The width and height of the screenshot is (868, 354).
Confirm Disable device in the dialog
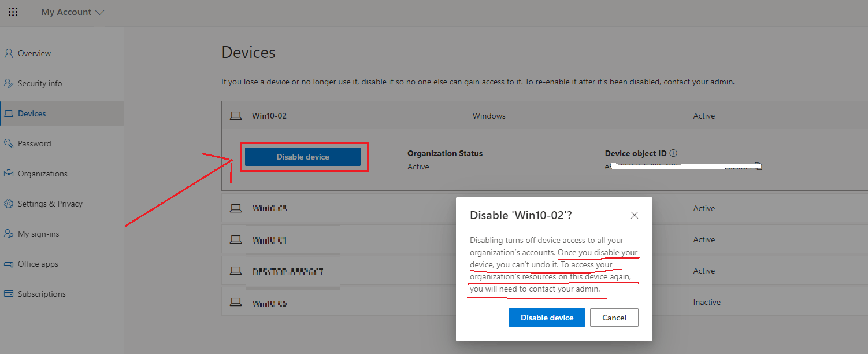coord(547,318)
